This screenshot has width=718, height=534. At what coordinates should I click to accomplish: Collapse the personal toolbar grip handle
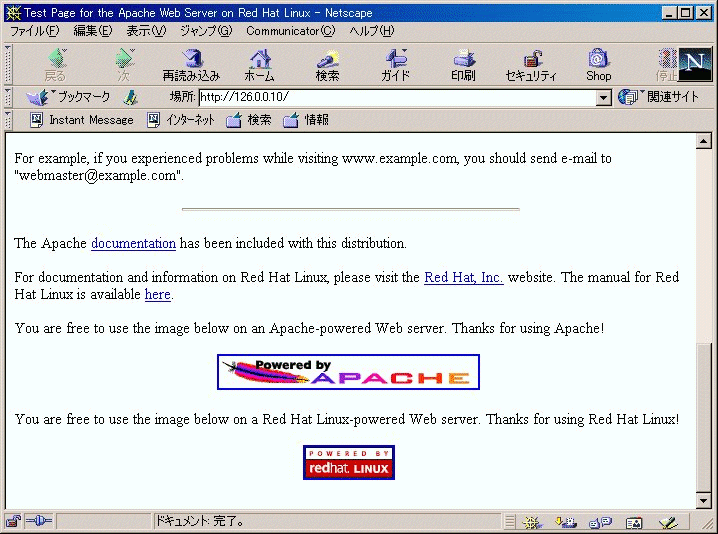[x=8, y=120]
